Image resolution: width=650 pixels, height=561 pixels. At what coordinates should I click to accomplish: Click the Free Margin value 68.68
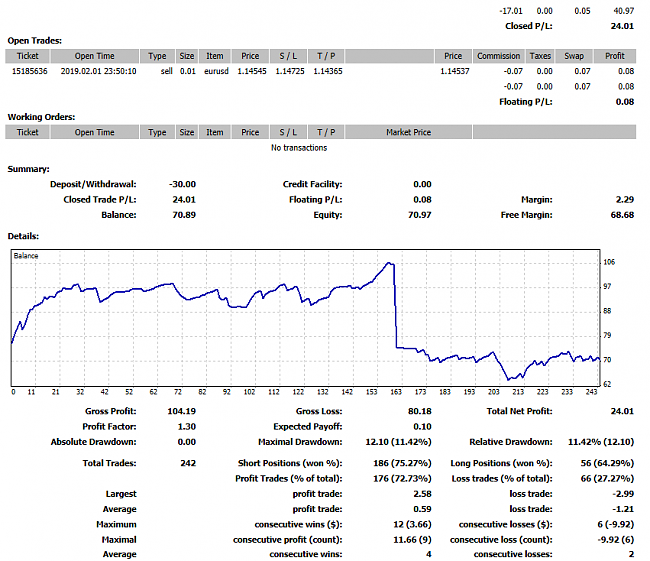tap(622, 215)
